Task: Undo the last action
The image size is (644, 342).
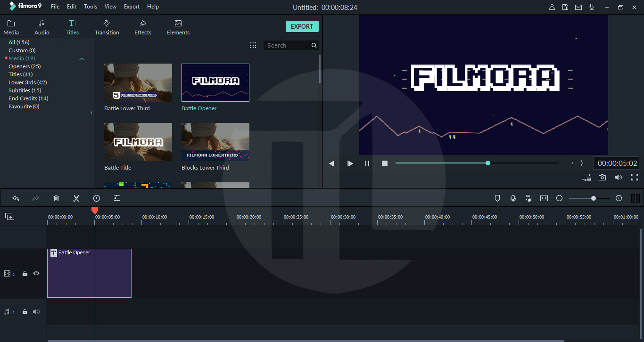Action: [16, 198]
